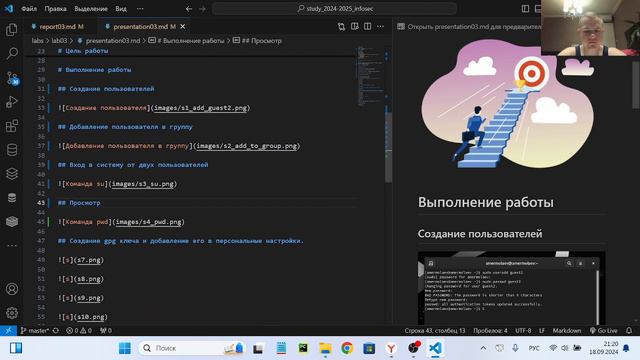Open the stacked layers icon view
The height and width of the screenshot is (360, 640).
pos(12,173)
